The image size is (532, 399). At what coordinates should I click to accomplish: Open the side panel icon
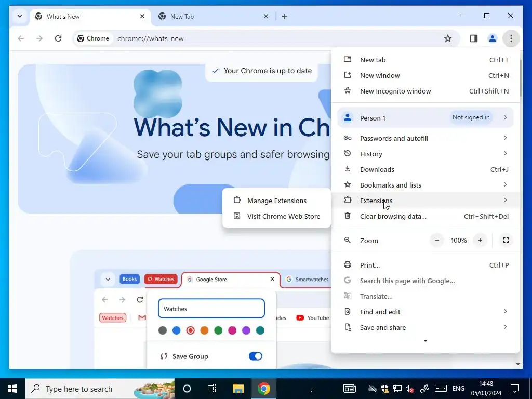coord(474,38)
